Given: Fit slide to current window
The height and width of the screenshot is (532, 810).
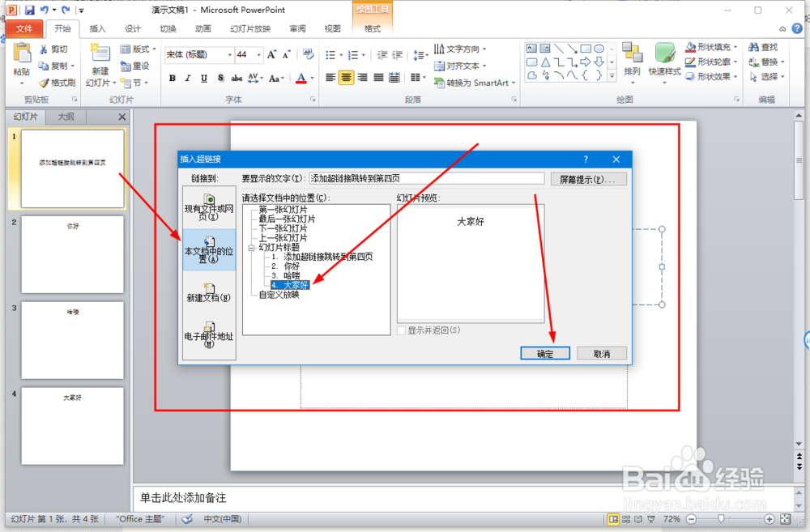Looking at the screenshot, I should [786, 519].
